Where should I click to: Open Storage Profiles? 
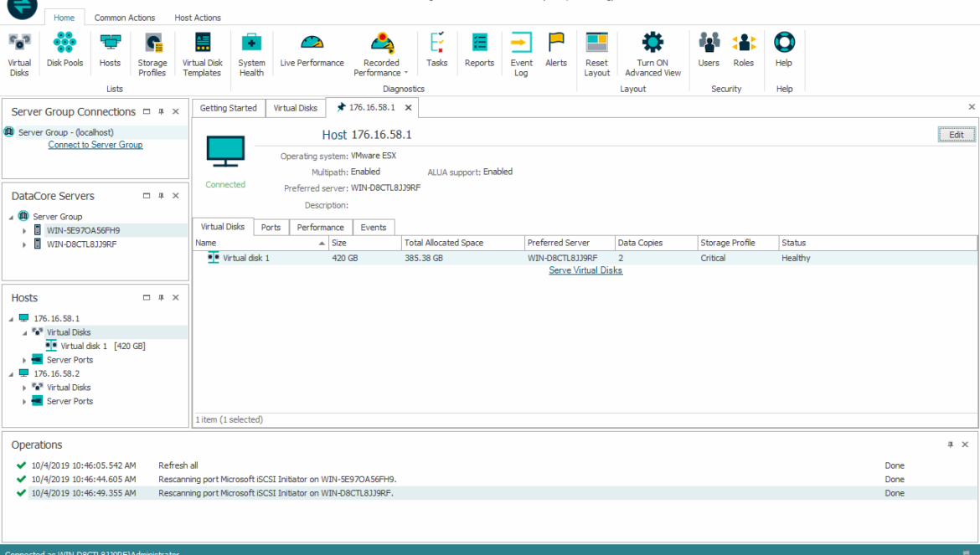(x=152, y=54)
